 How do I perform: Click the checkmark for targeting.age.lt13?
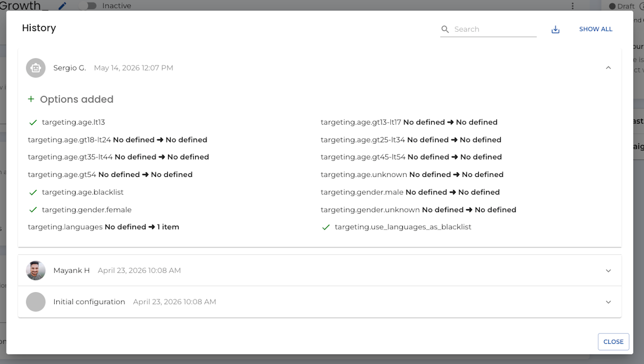point(33,122)
